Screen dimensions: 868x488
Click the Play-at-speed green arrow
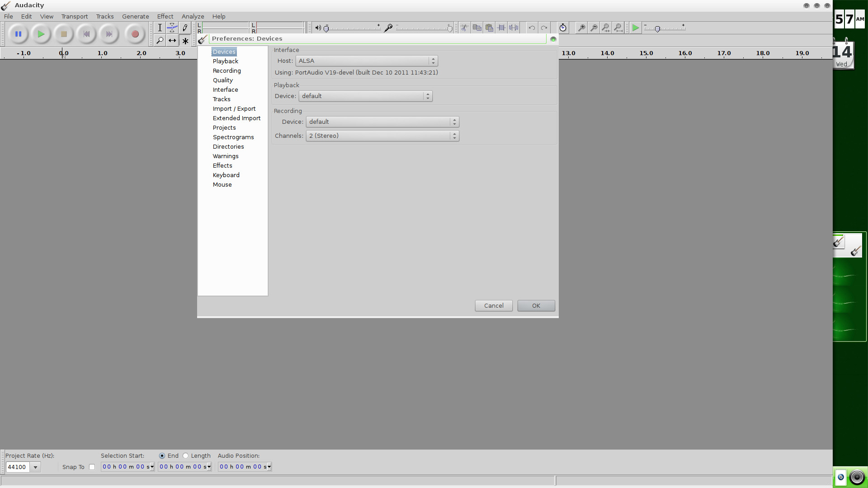pos(635,28)
